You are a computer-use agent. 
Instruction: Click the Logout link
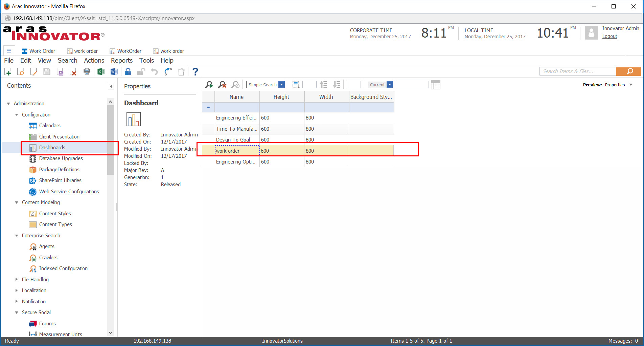[609, 36]
